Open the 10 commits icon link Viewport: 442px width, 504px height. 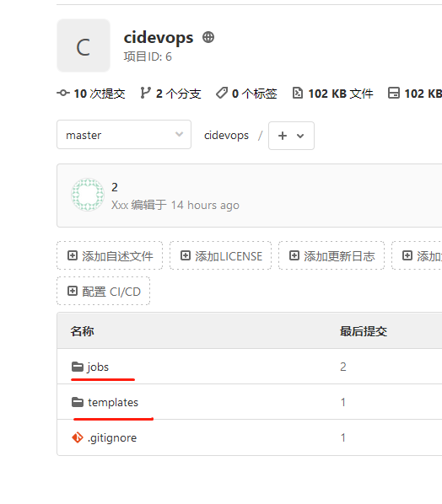[x=63, y=94]
